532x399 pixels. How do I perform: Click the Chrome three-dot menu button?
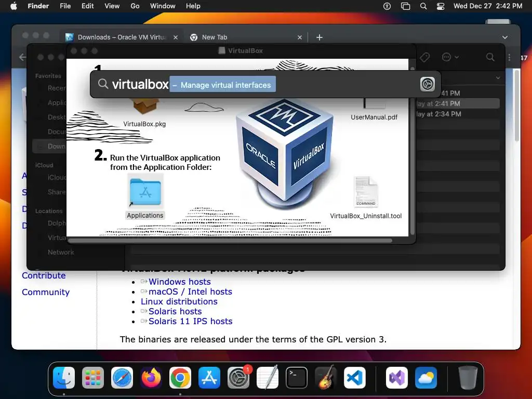[509, 57]
